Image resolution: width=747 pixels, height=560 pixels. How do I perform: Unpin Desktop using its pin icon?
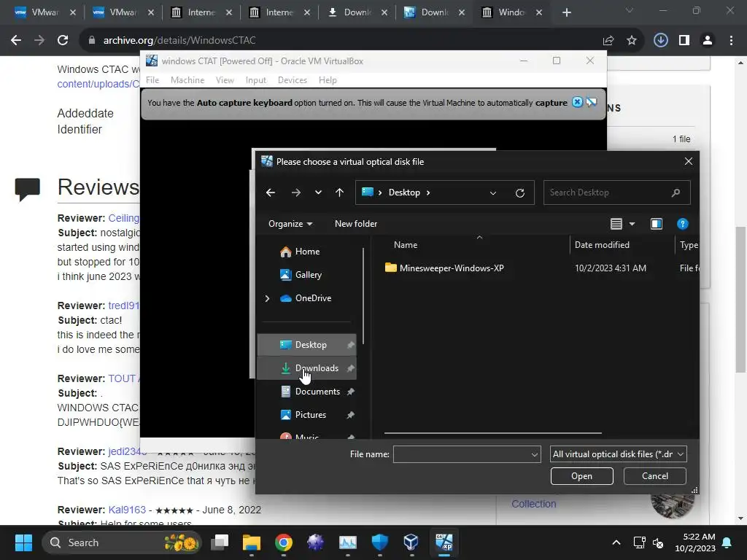[x=351, y=345]
